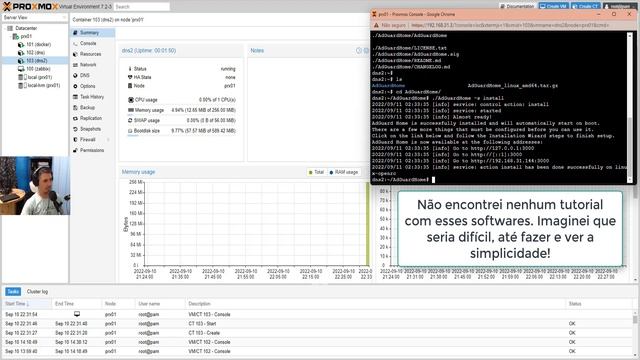Open container 102 (dns) in the tree
The width and height of the screenshot is (640, 360).
click(36, 53)
